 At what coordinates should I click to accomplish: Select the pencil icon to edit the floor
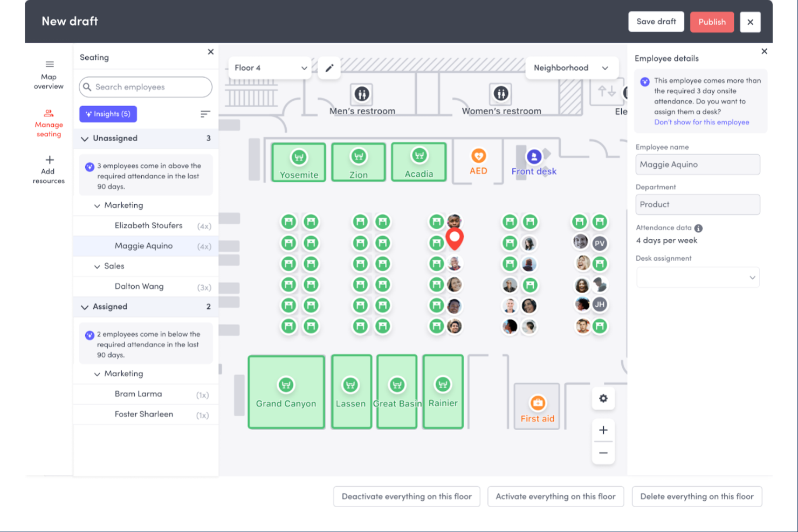click(329, 68)
